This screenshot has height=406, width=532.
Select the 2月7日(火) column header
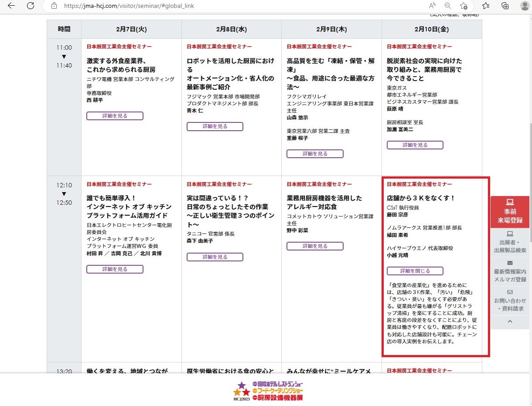pyautogui.click(x=131, y=29)
